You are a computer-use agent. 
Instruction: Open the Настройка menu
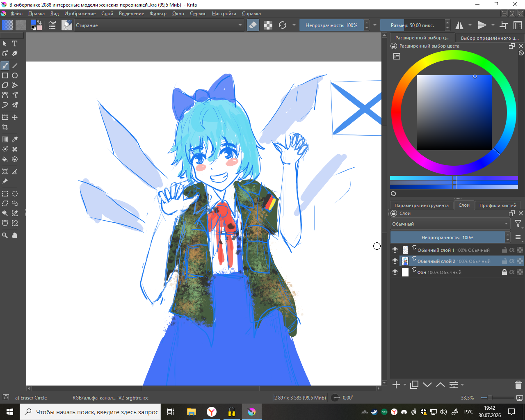224,14
